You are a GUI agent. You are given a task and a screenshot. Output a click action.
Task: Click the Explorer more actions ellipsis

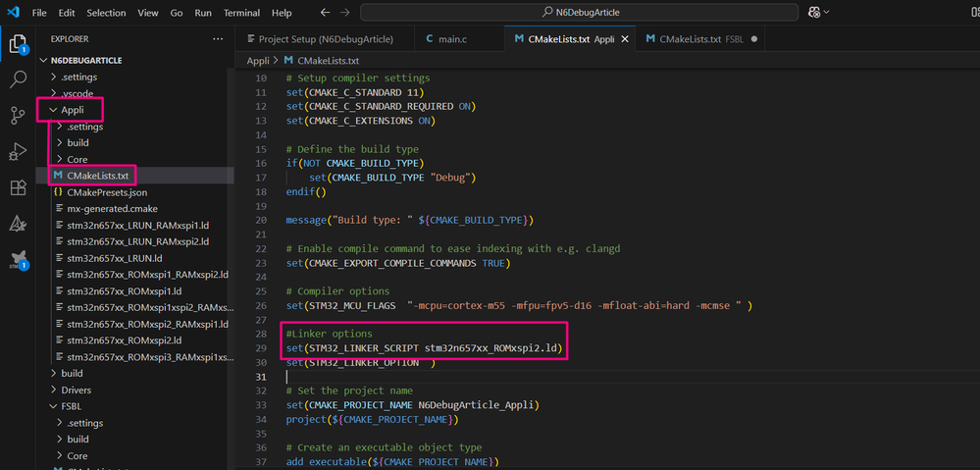[218, 38]
